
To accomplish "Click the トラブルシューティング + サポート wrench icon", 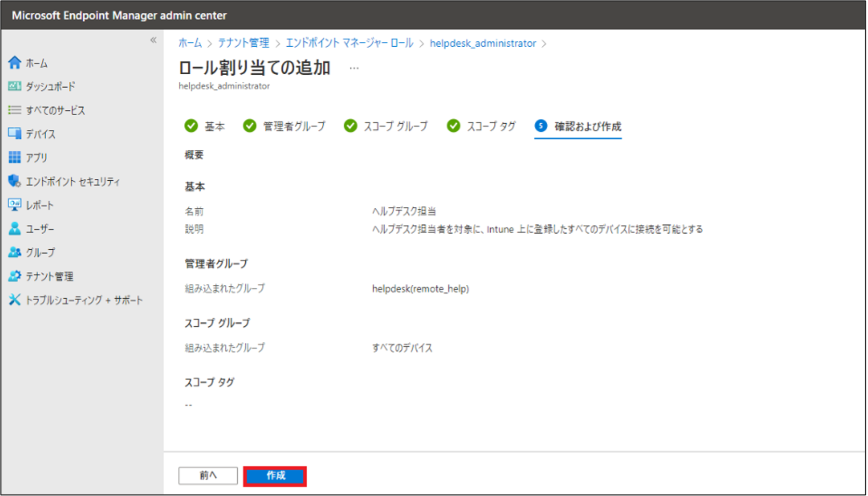I will [15, 299].
